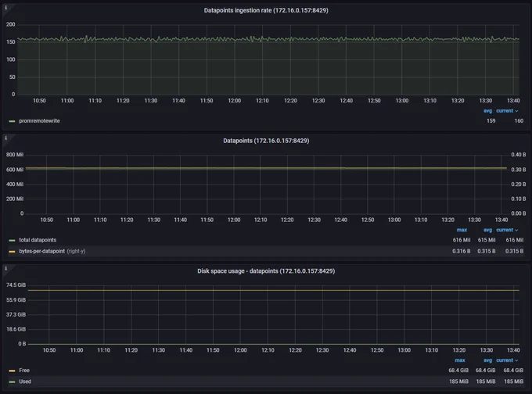This screenshot has height=394, width=532.
Task: Click total datapoints max value 616 Mil
Action: coord(462,240)
